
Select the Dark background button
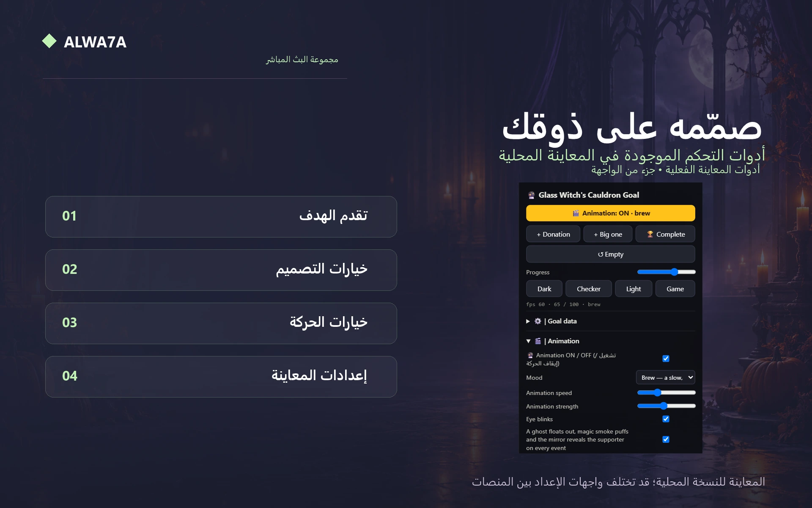pos(544,289)
